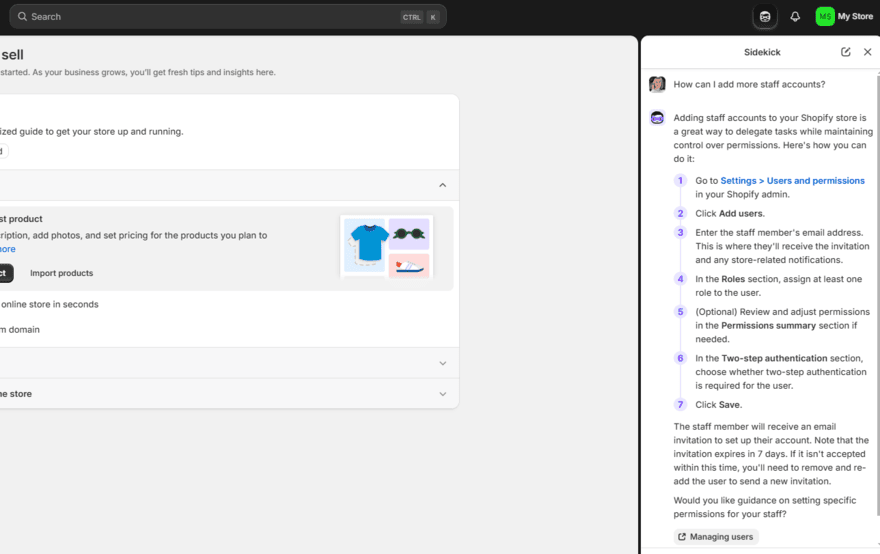Select the 'How can I add more staff accounts?' message

(749, 84)
